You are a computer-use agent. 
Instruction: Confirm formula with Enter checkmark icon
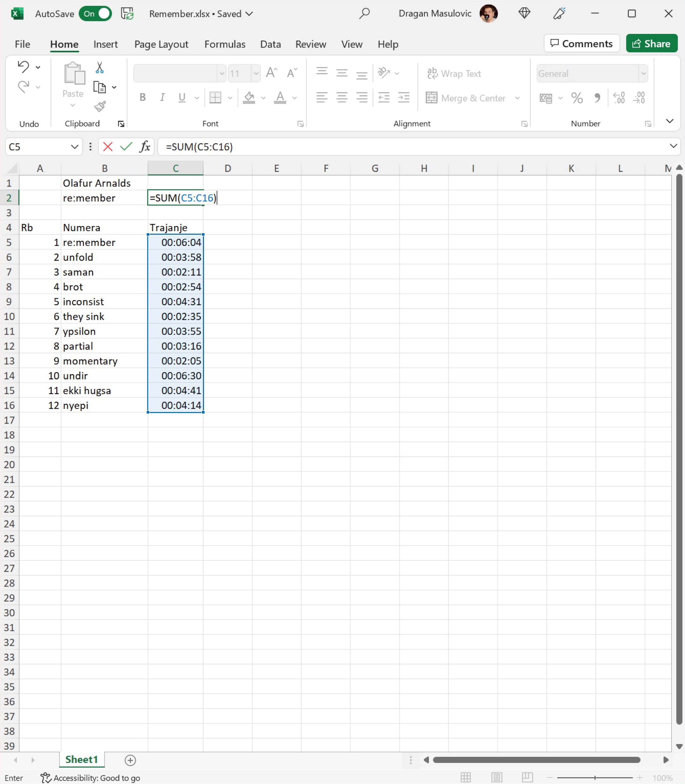(126, 147)
